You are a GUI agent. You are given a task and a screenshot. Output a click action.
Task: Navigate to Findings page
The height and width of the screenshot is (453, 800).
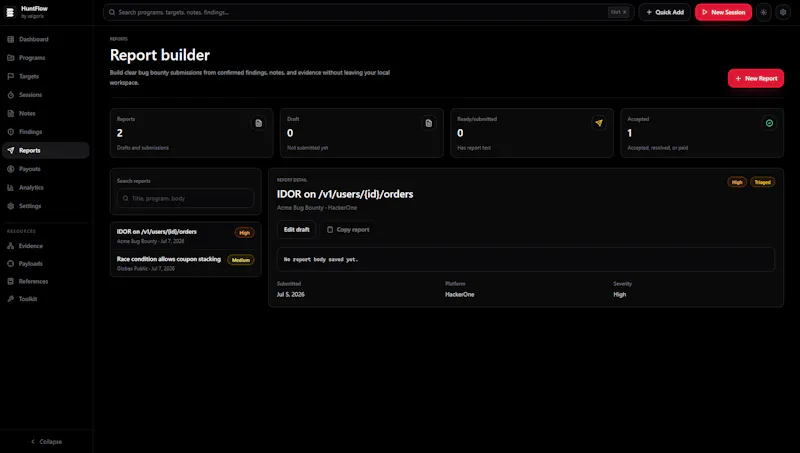pyautogui.click(x=46, y=132)
